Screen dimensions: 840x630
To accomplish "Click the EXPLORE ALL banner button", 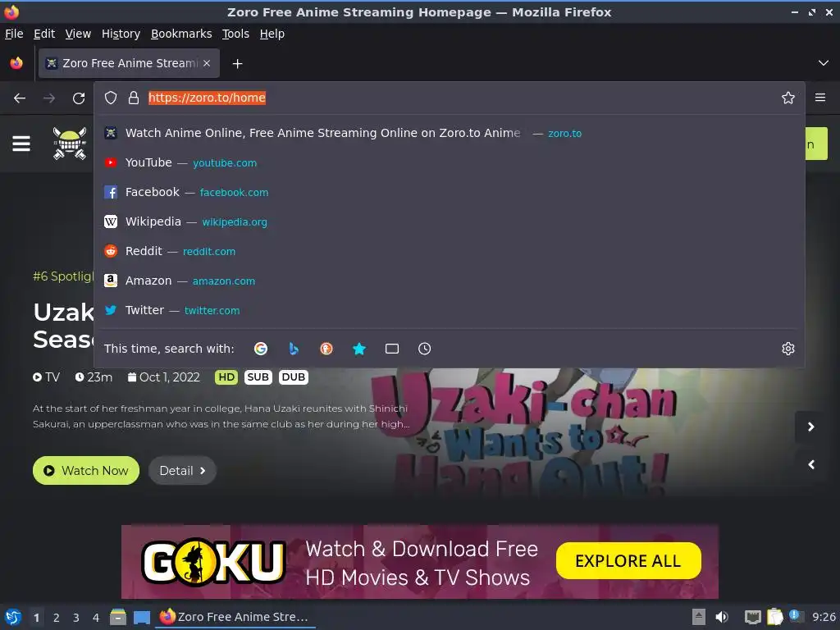I will 628,561.
